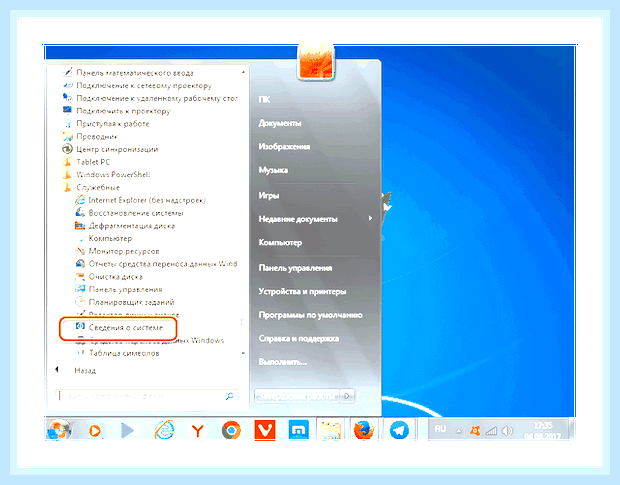The height and width of the screenshot is (485, 620).
Task: Expand the Tablet PC folder
Action: (x=86, y=162)
